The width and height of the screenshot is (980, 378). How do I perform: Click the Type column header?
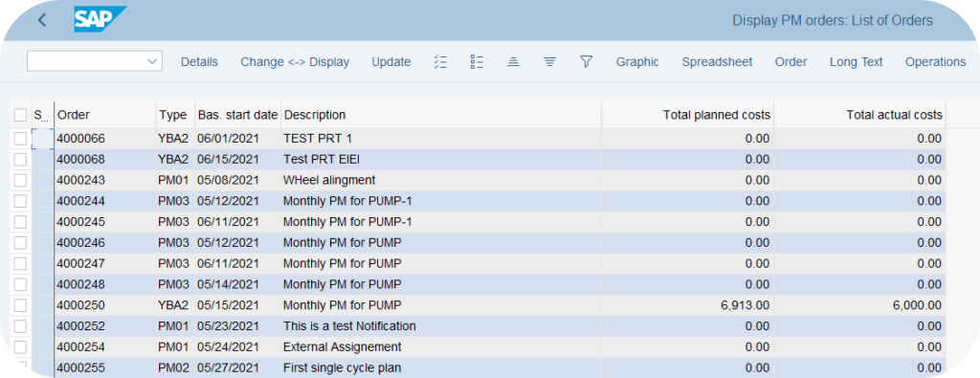[176, 115]
